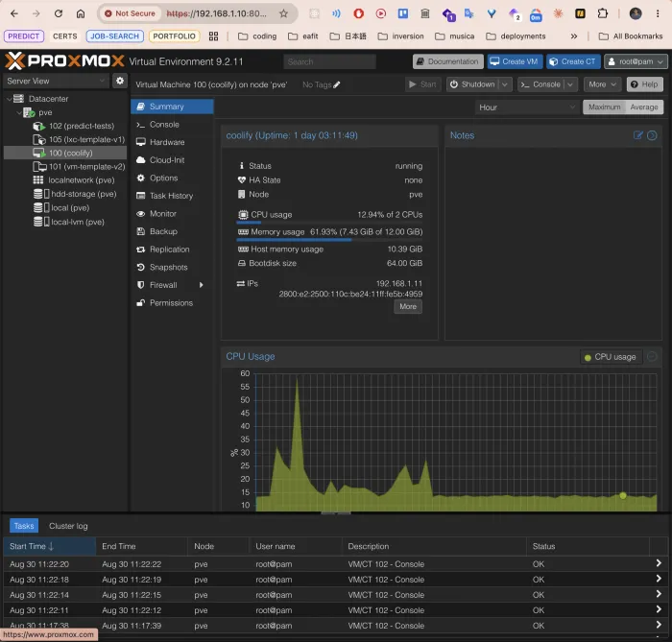Image resolution: width=672 pixels, height=642 pixels.
Task: Expand the Shutdown options arrow
Action: (505, 84)
